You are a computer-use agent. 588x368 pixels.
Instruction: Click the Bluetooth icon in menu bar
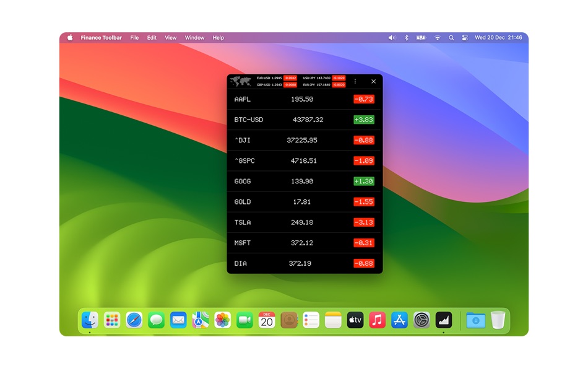pyautogui.click(x=406, y=38)
